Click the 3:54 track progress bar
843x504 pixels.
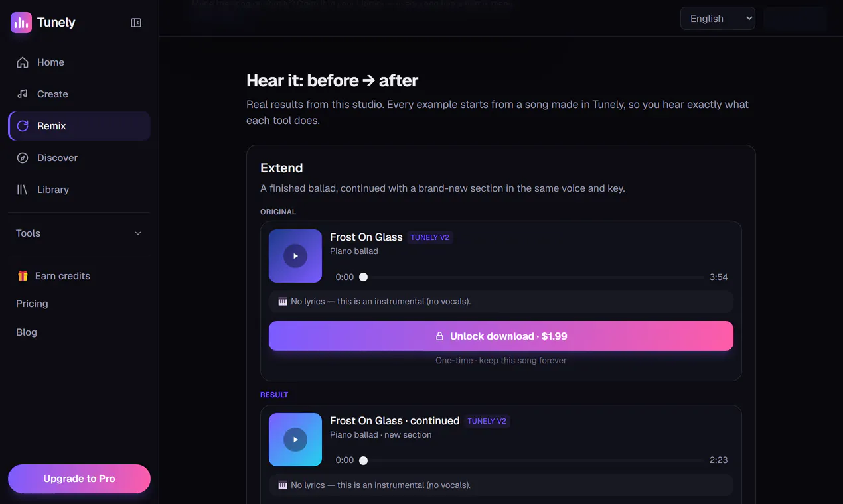pyautogui.click(x=531, y=277)
